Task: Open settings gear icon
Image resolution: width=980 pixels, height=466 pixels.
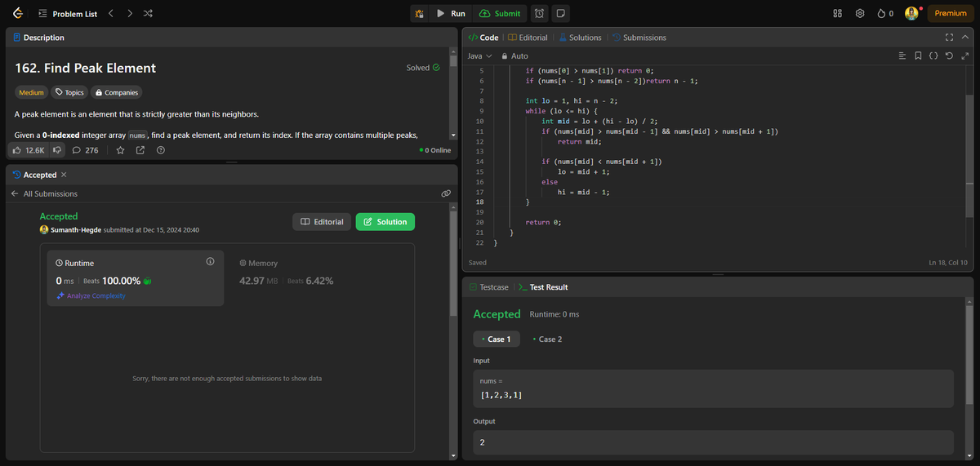Action: pyautogui.click(x=860, y=13)
